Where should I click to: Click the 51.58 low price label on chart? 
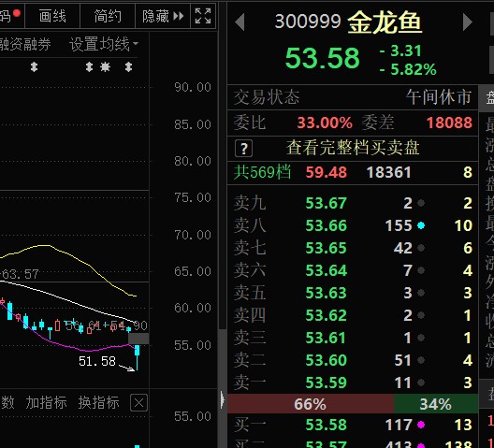[x=97, y=361]
